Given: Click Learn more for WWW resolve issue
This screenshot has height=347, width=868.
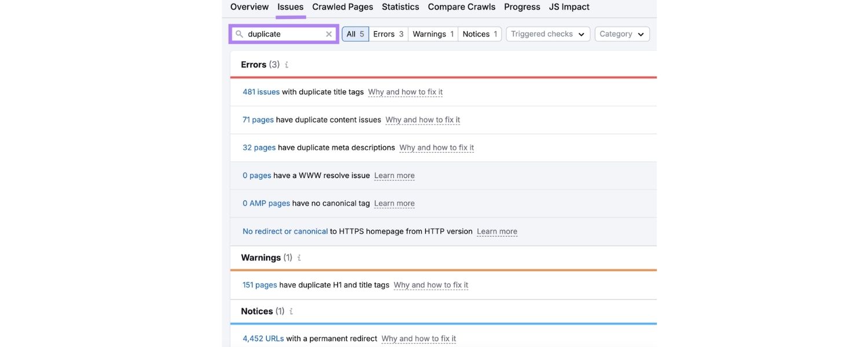Looking at the screenshot, I should pos(394,175).
